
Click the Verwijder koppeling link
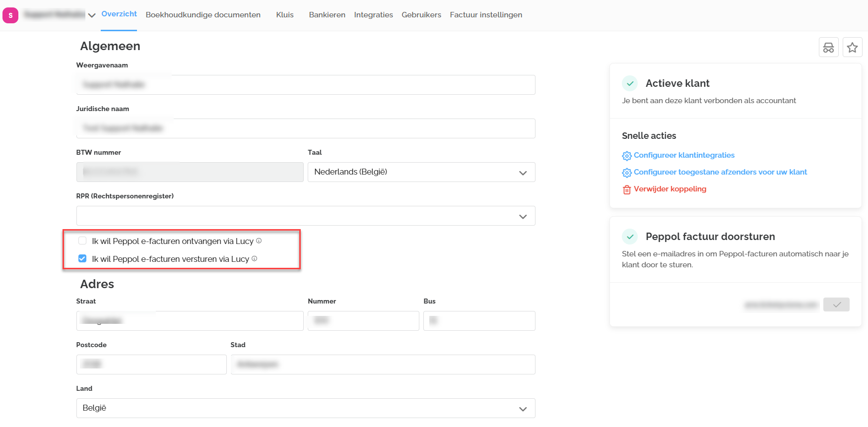point(669,189)
